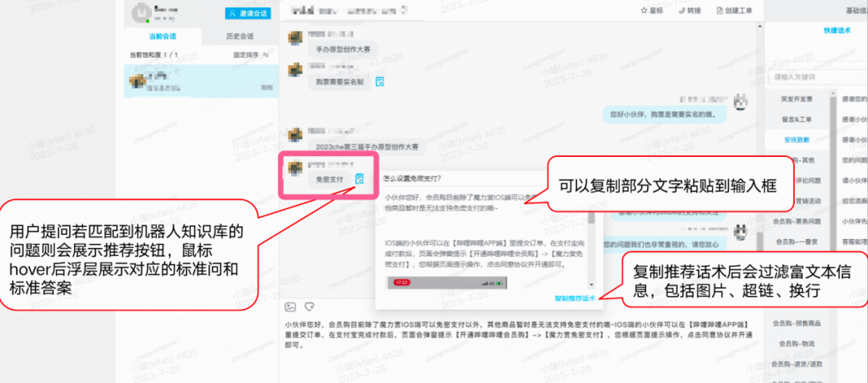The width and height of the screenshot is (868, 383).
Task: Click the 当前饱和度 1 / 1 label
Action: tap(154, 55)
